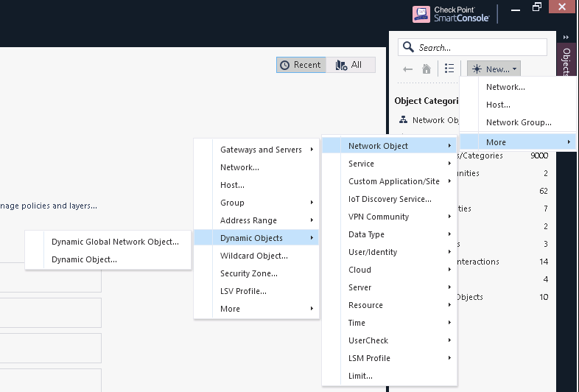Click the search magnifier icon
Image resolution: width=579 pixels, height=392 pixels.
pos(408,47)
